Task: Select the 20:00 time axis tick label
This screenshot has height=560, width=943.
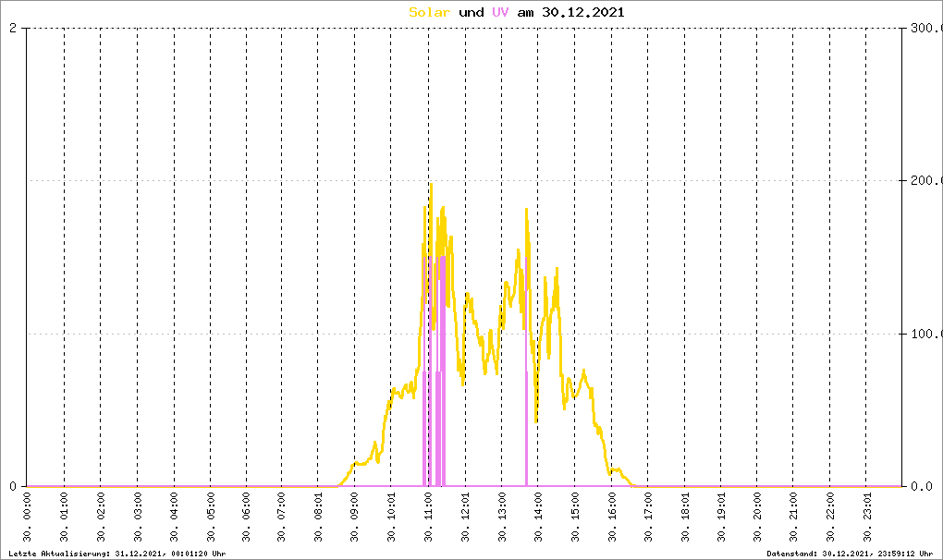Action: pos(755,518)
